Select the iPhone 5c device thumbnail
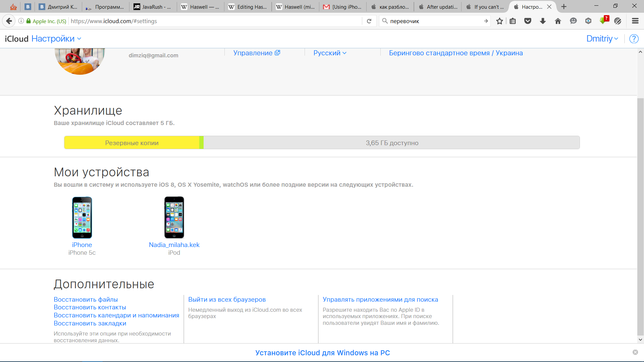The height and width of the screenshot is (362, 644). click(x=82, y=218)
